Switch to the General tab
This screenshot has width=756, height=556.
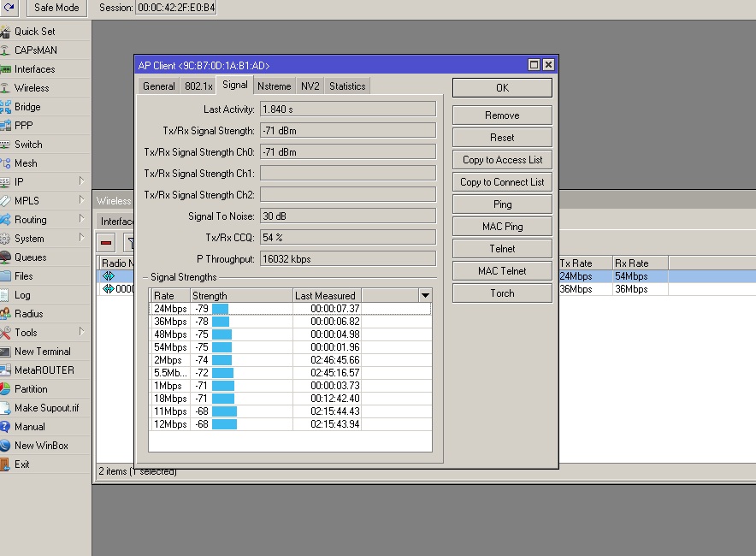point(158,86)
